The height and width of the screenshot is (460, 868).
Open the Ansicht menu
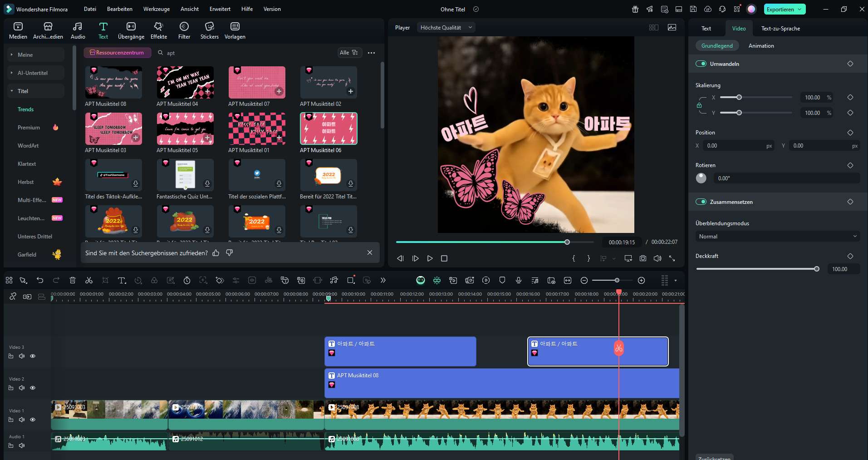pos(190,9)
